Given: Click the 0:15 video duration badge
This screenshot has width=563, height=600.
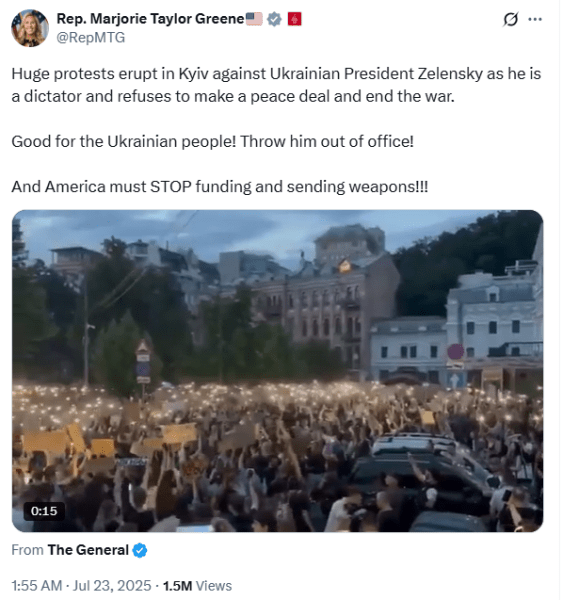Looking at the screenshot, I should [x=44, y=511].
